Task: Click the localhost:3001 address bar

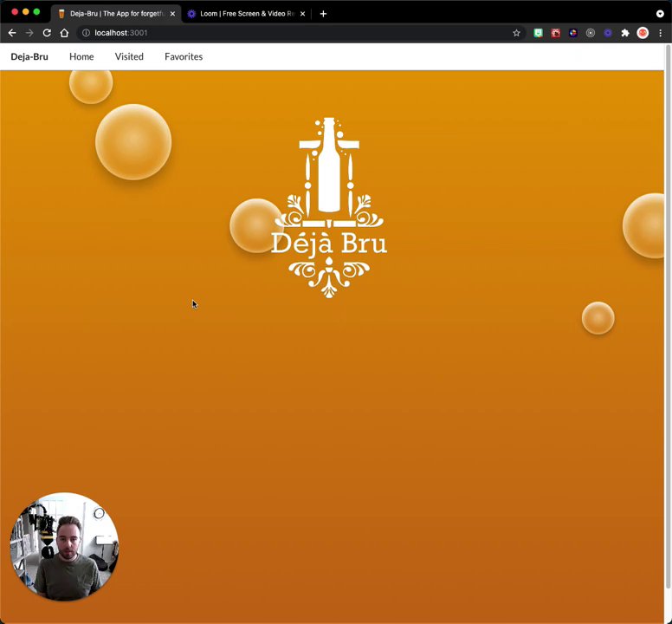Action: (x=300, y=33)
